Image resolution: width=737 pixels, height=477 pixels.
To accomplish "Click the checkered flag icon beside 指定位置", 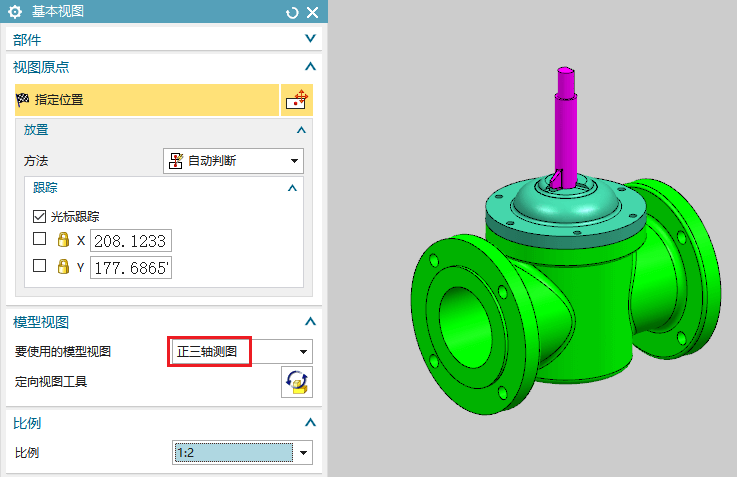I will click(x=23, y=100).
